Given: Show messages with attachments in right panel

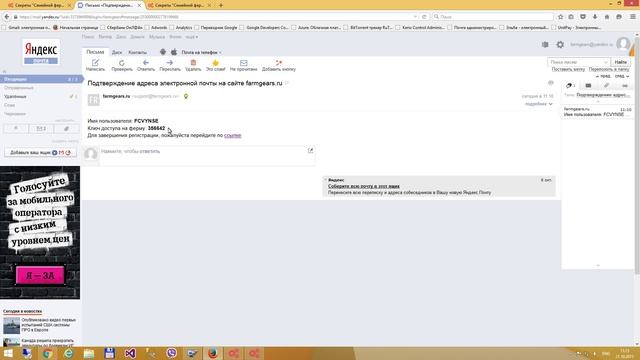Looking at the screenshot, I should click(607, 85).
